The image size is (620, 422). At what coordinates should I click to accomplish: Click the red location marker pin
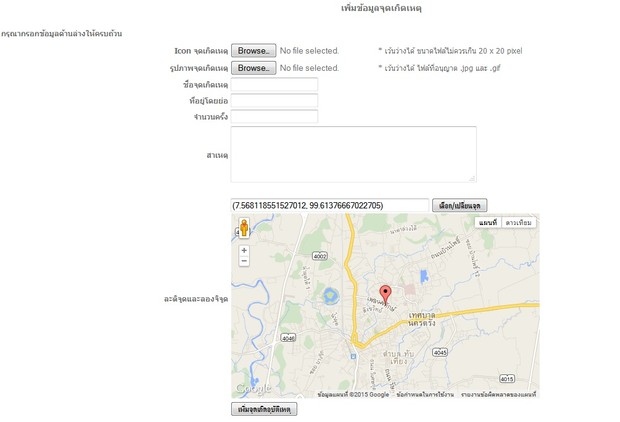pos(385,295)
